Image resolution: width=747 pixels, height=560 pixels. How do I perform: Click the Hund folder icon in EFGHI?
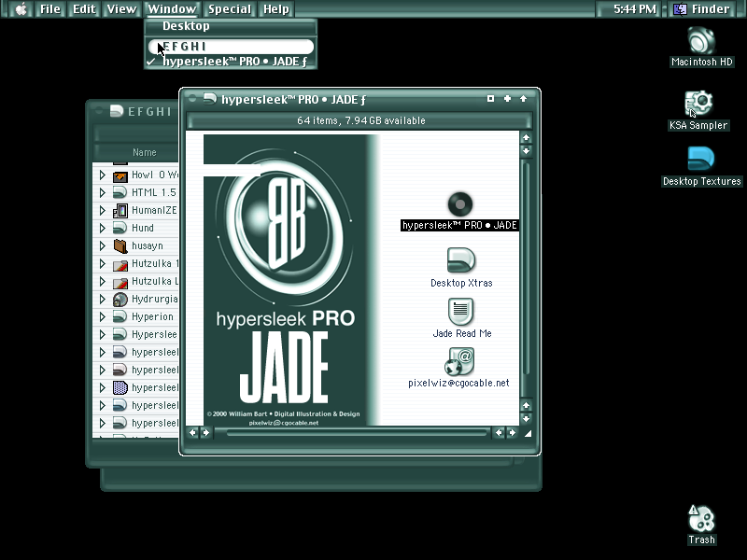[x=120, y=228]
